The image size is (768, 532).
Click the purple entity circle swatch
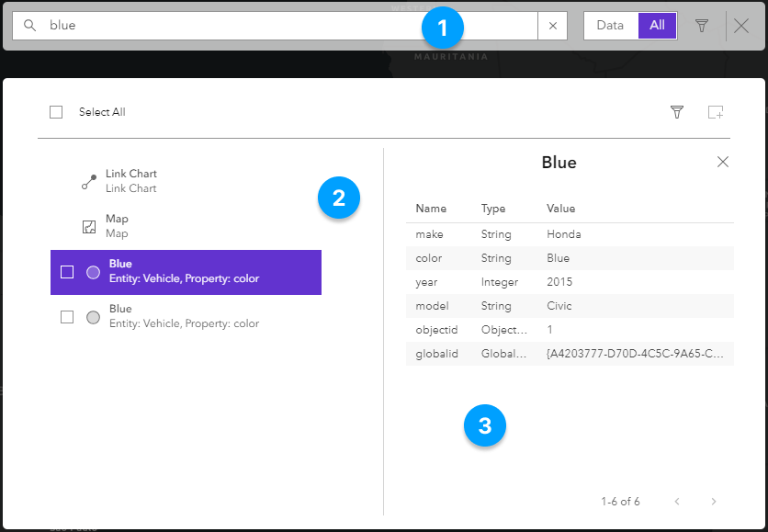[93, 272]
